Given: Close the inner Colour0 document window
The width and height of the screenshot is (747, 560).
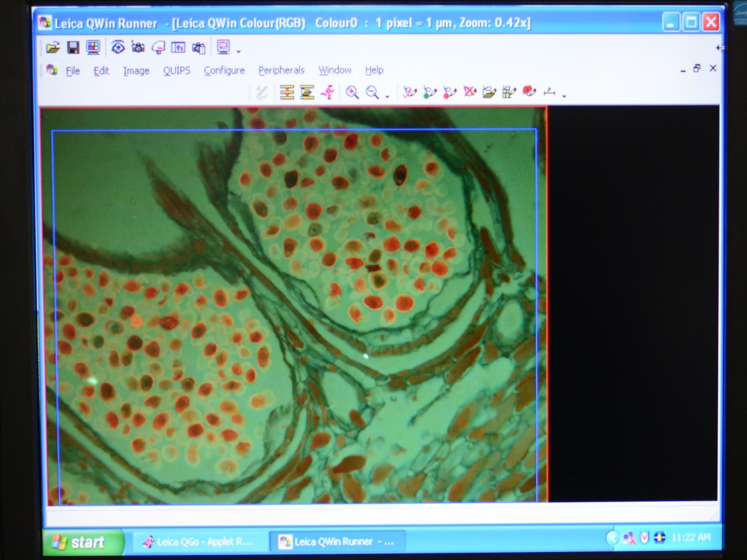Looking at the screenshot, I should pos(713,68).
